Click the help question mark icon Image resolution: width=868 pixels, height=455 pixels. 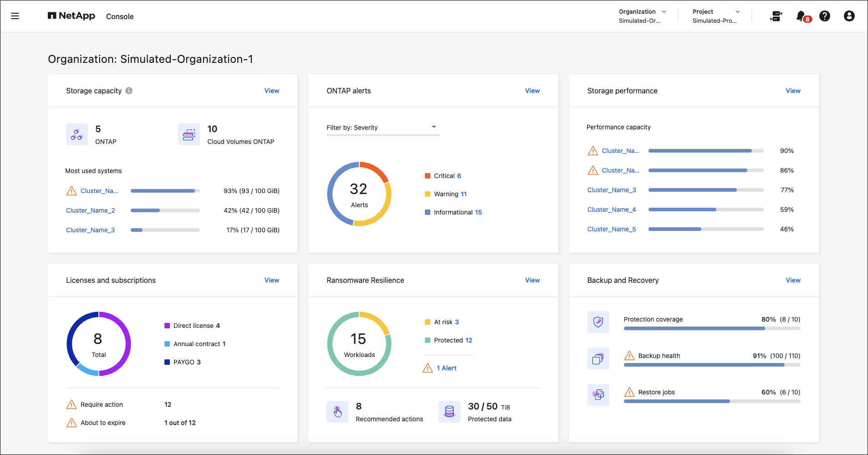824,16
